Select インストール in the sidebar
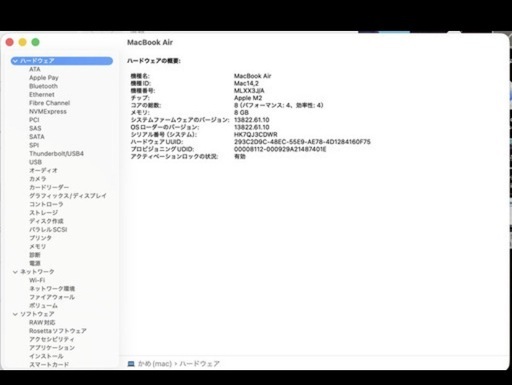This screenshot has width=512, height=385. (x=46, y=356)
